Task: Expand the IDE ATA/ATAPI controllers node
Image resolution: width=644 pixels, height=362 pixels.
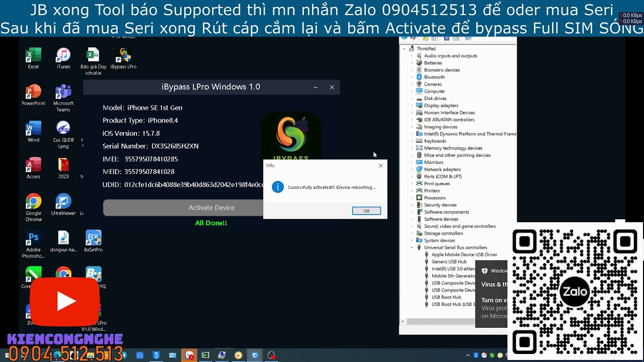Action: tap(412, 120)
